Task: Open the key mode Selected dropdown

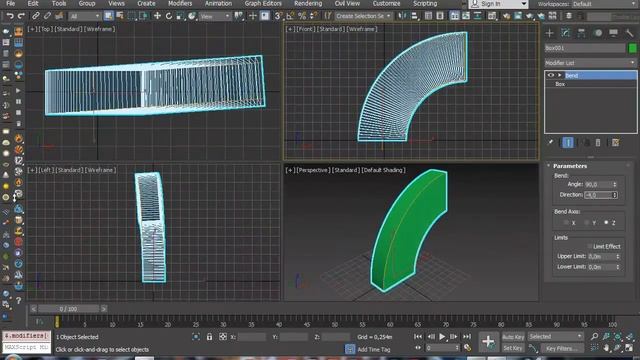Action: click(x=556, y=337)
